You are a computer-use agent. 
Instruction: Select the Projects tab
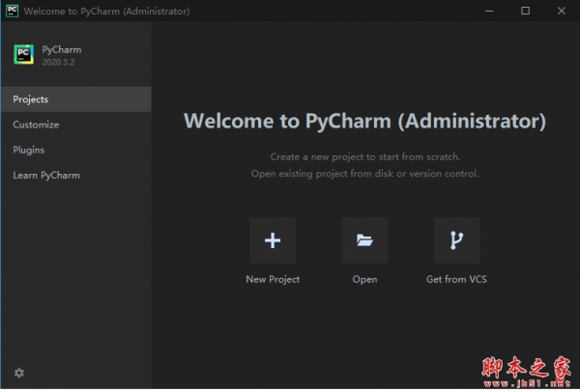(x=75, y=99)
